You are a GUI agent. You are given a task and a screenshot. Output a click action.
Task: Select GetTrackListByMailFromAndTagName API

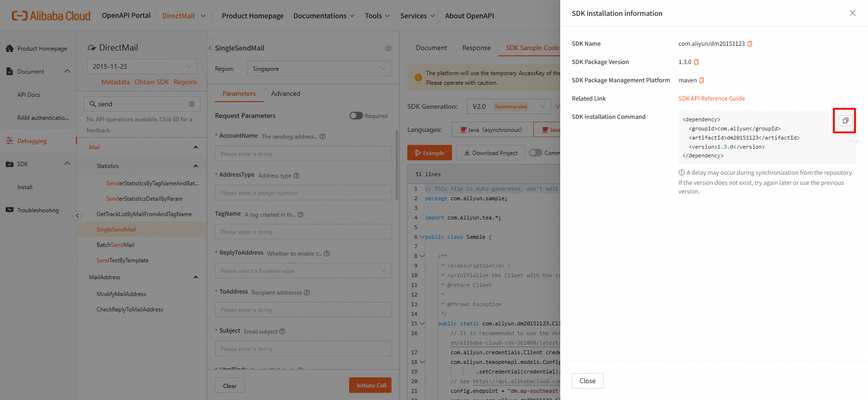144,214
